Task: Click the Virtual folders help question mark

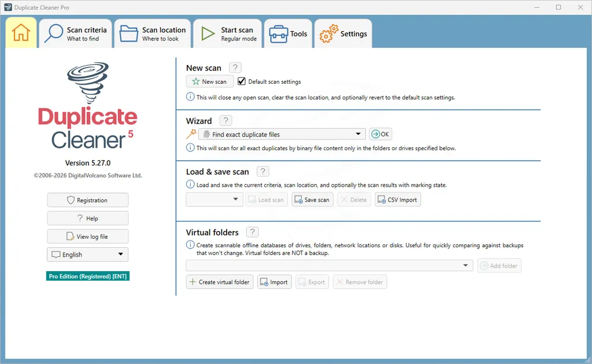Action: (x=252, y=232)
